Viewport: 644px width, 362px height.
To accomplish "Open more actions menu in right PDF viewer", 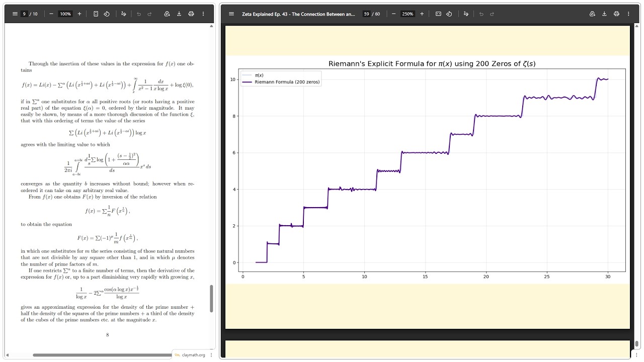I will tap(628, 14).
